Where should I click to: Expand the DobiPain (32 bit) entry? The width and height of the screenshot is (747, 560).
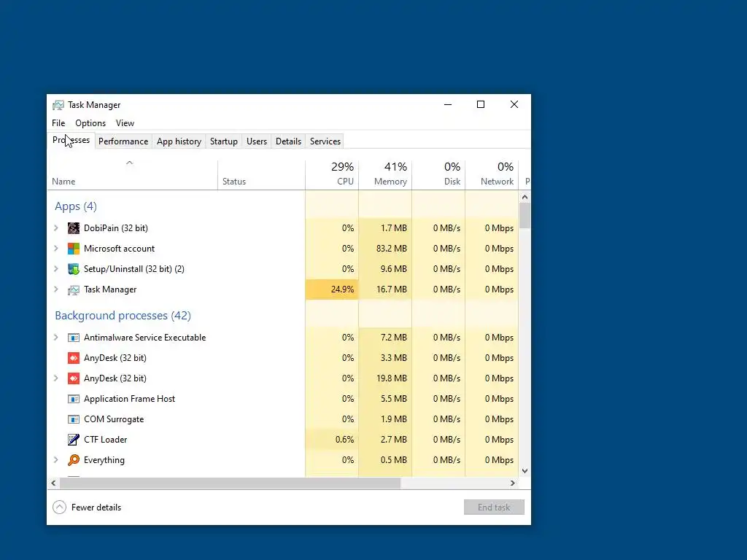[56, 228]
